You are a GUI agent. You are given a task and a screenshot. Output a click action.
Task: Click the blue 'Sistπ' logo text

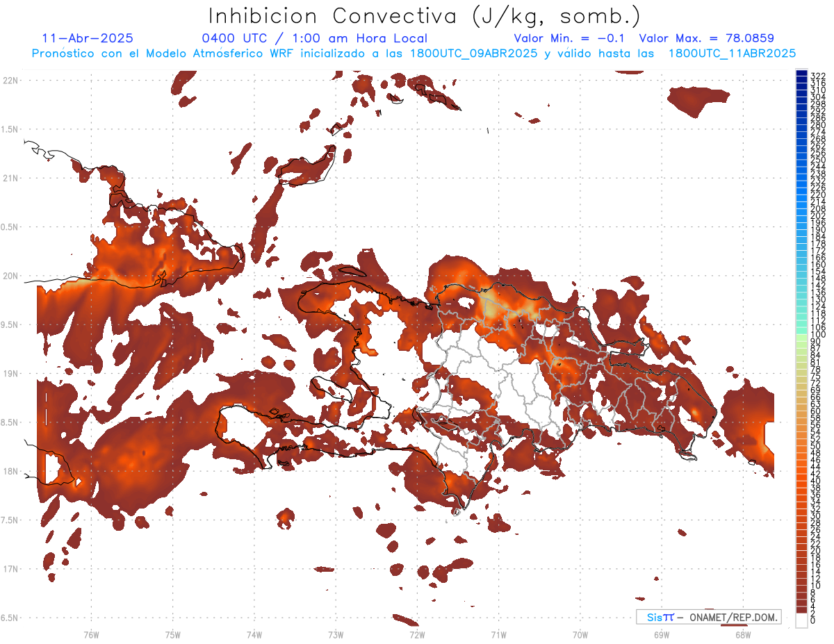[660, 618]
